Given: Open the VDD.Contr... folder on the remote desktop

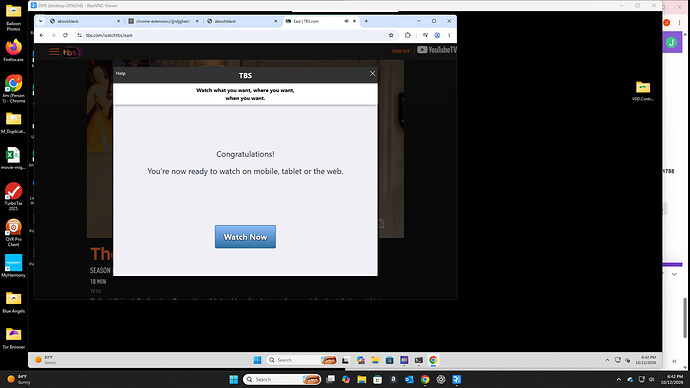Looking at the screenshot, I should [643, 91].
